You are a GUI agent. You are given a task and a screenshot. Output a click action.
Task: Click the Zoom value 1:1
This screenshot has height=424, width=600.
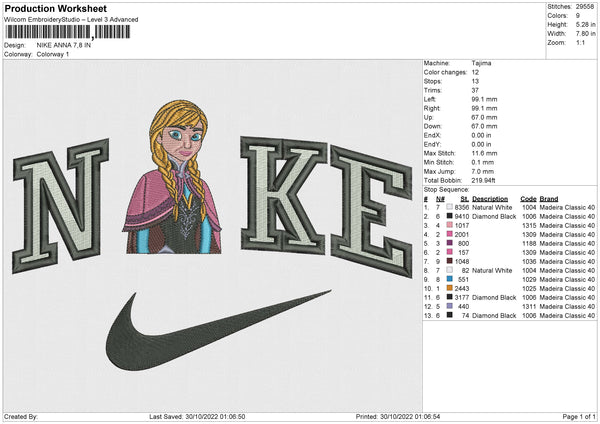coord(580,42)
